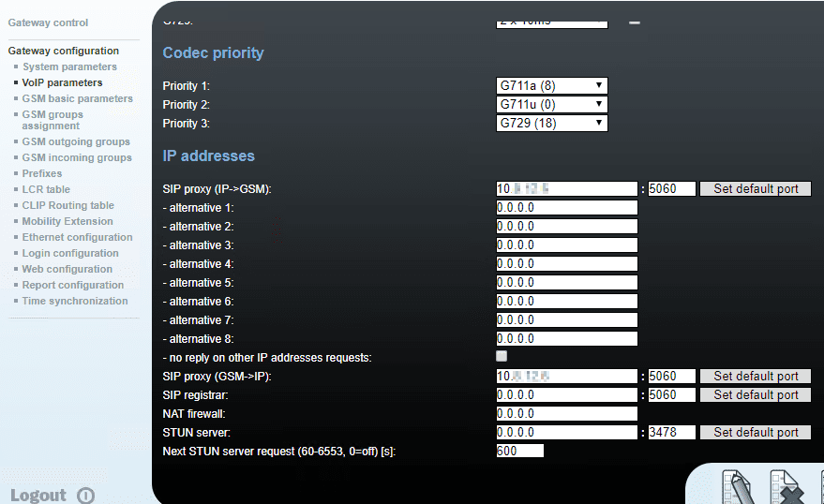Set default port for STUN server
The height and width of the screenshot is (504, 824).
[x=756, y=432]
